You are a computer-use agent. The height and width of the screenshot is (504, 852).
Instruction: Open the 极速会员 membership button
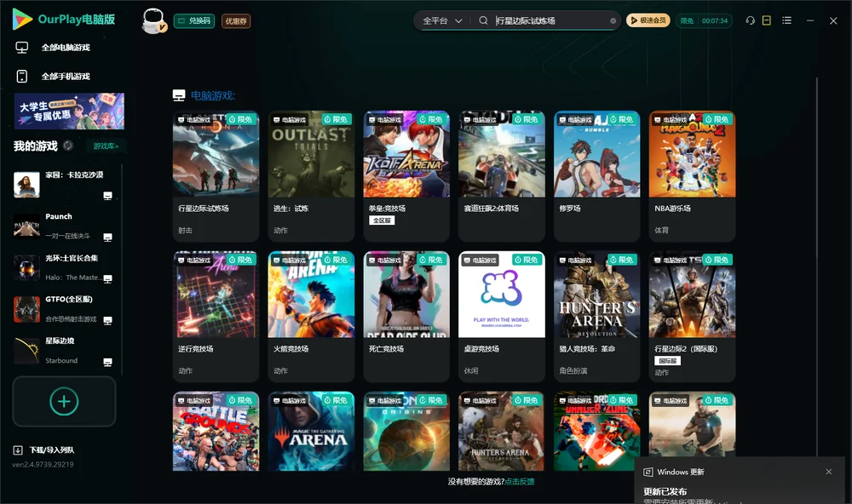click(648, 20)
